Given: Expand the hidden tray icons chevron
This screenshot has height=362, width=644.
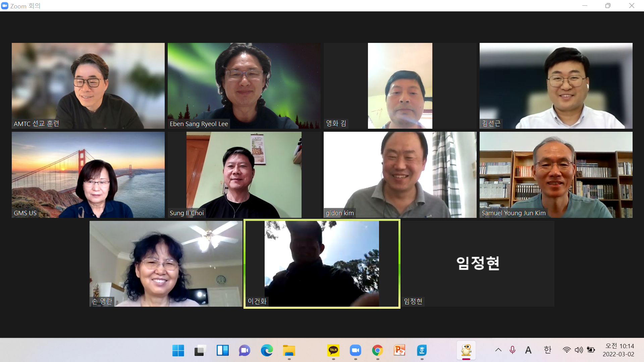Looking at the screenshot, I should (x=498, y=350).
